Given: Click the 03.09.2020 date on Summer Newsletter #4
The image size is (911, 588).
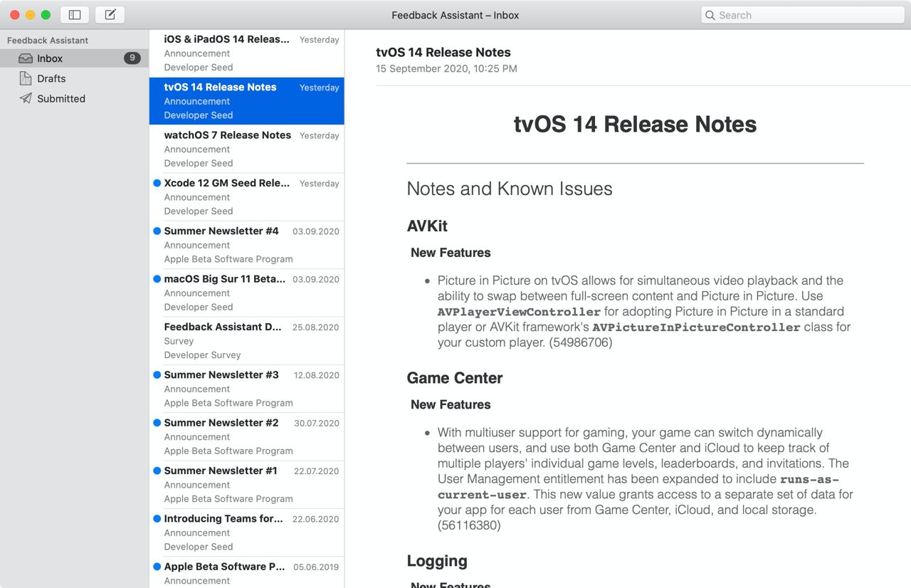Looking at the screenshot, I should (316, 231).
